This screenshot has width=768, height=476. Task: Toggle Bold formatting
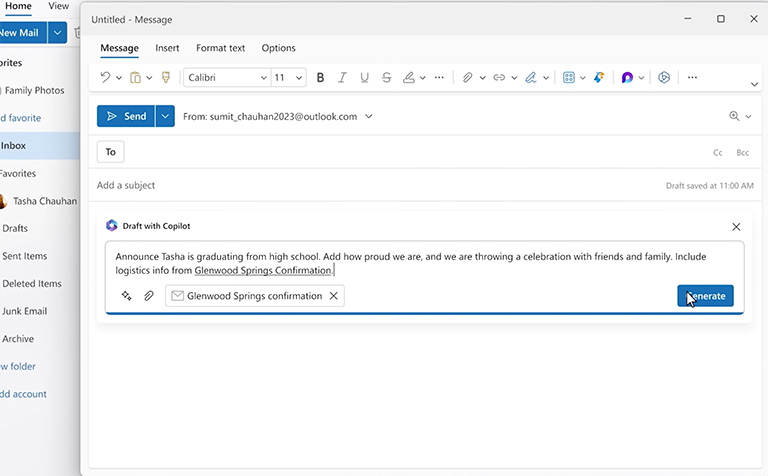point(321,77)
